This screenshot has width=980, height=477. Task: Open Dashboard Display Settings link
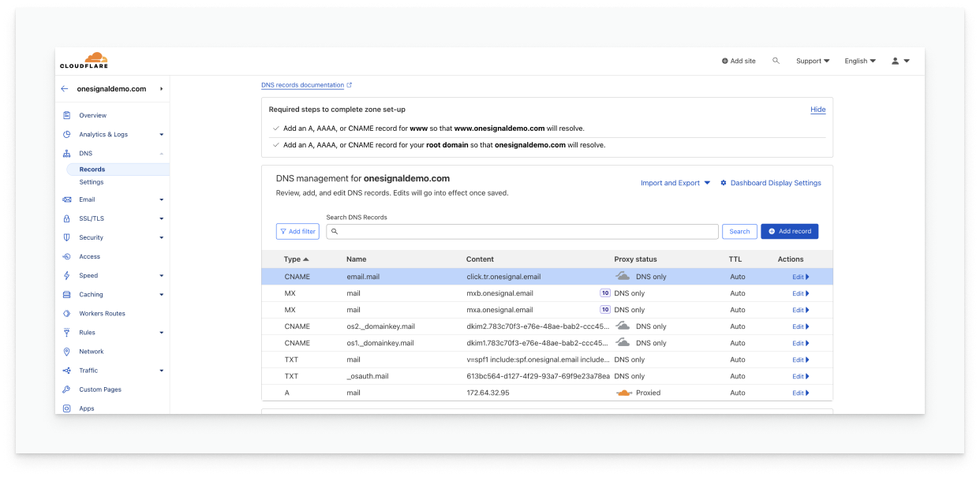coord(776,183)
